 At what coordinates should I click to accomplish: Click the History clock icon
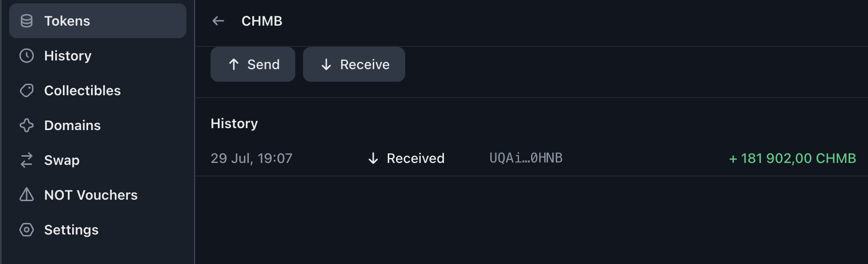click(27, 56)
